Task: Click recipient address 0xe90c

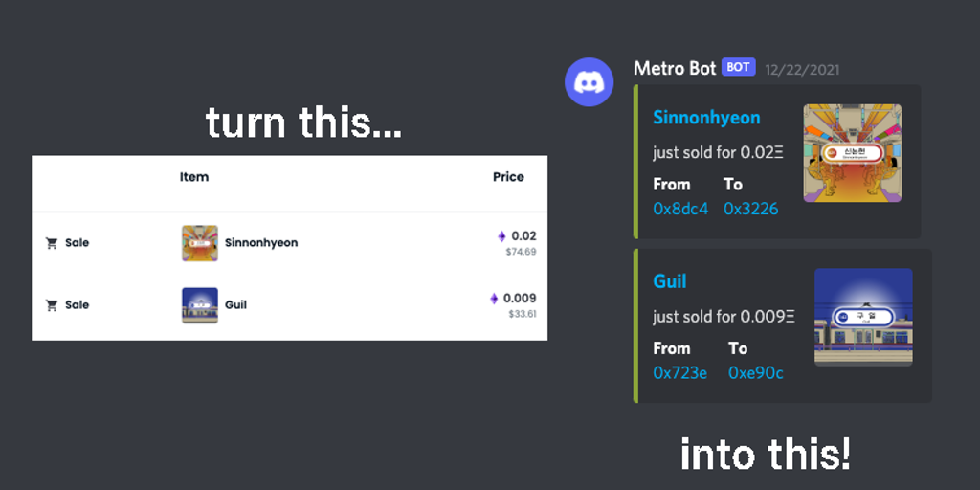Action: (755, 372)
